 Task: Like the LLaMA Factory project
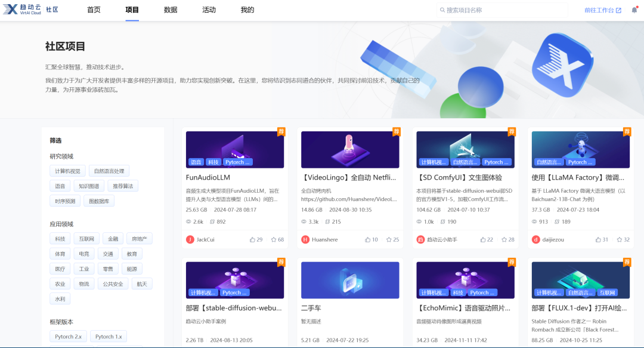pyautogui.click(x=598, y=239)
